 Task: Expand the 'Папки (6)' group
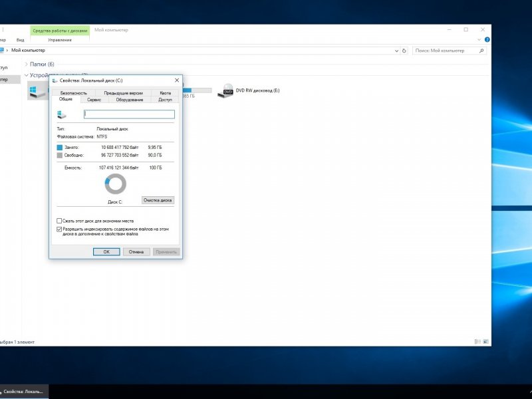[27, 64]
